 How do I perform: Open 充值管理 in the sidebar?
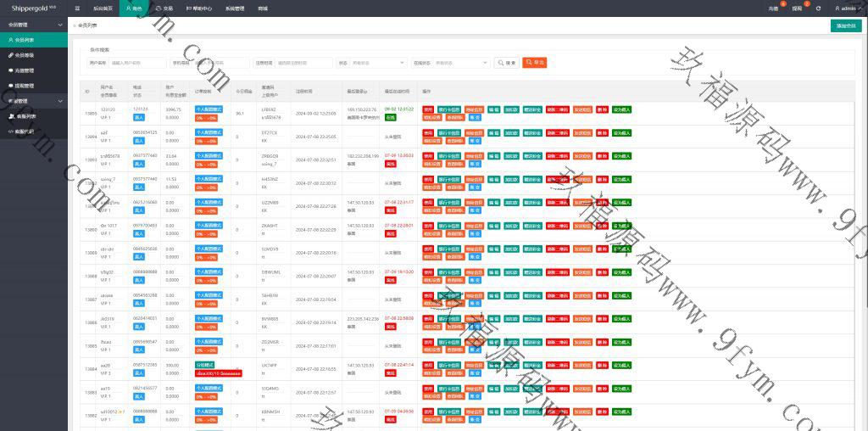pyautogui.click(x=25, y=70)
